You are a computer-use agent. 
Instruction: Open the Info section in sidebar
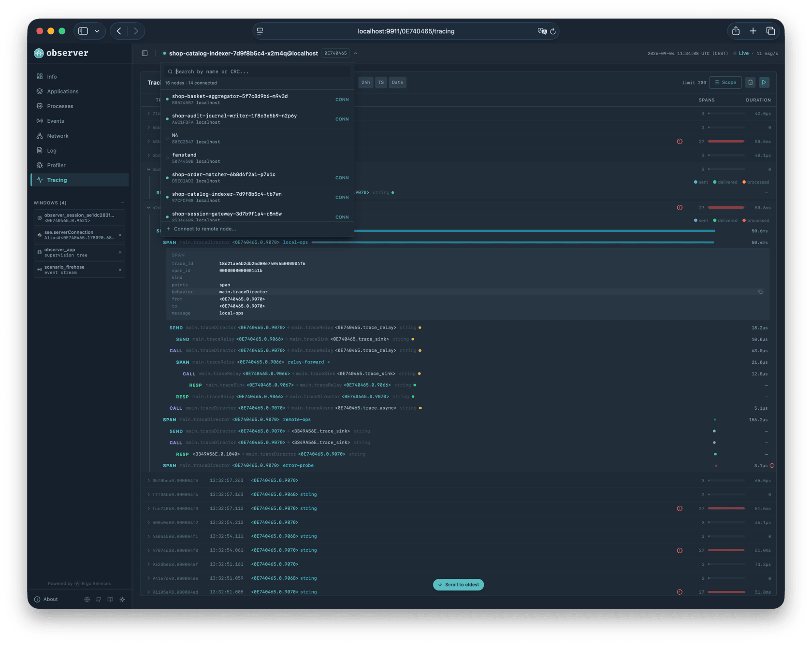coord(52,76)
